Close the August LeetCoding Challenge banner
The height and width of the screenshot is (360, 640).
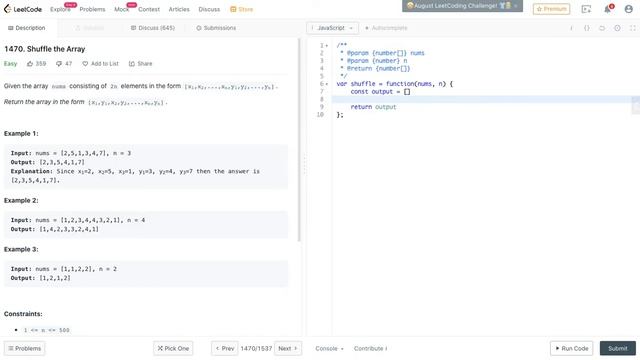click(516, 6)
